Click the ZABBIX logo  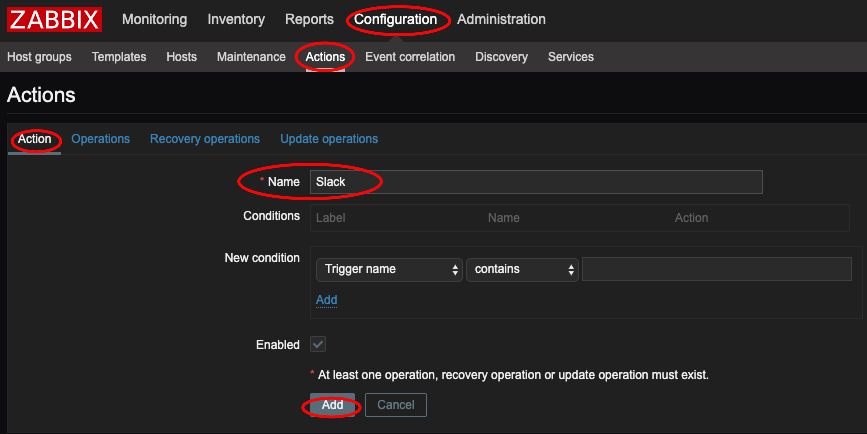click(54, 19)
